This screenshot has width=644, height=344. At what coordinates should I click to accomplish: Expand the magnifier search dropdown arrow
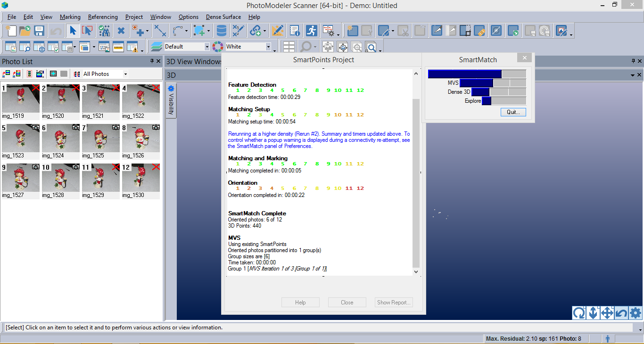coord(315,48)
